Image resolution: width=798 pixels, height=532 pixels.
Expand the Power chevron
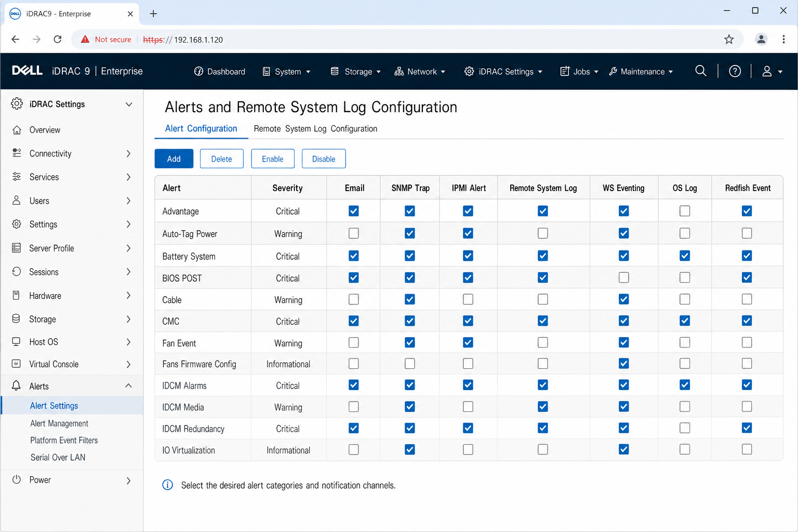click(128, 480)
